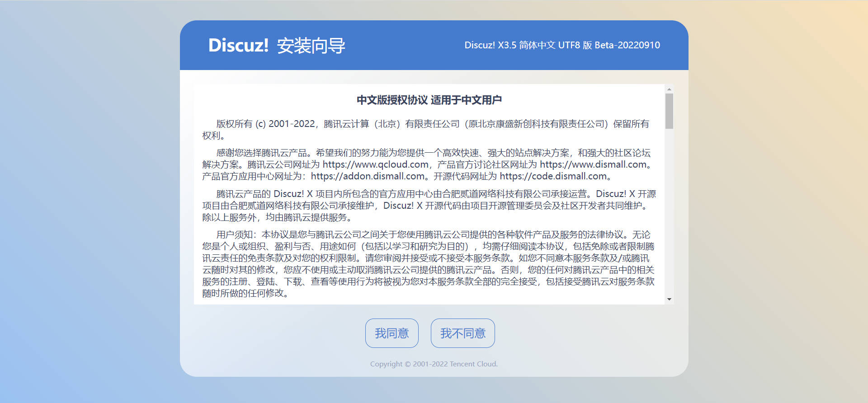Click the Discuz! 安装向导 title

[277, 46]
